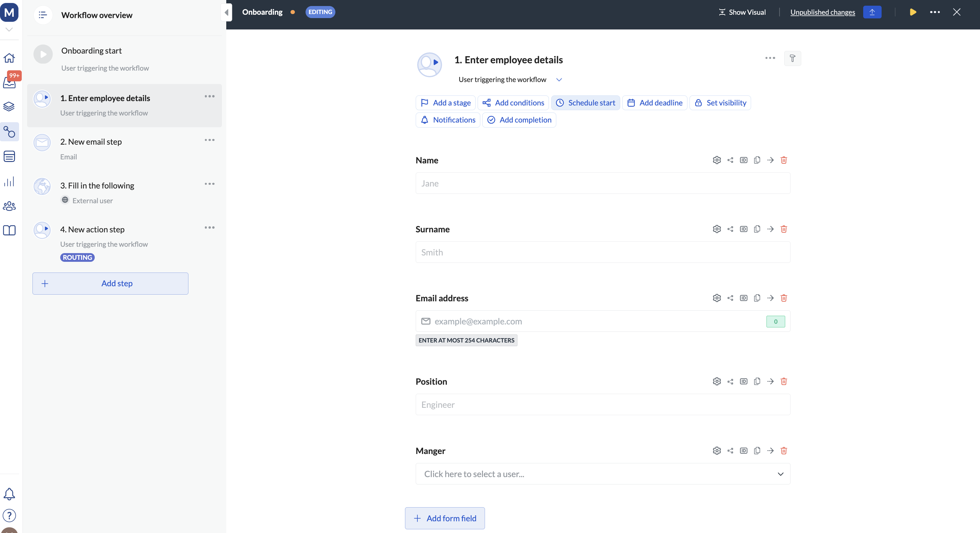980x533 pixels.
Task: Open settings gear for the Name field
Action: pos(717,160)
